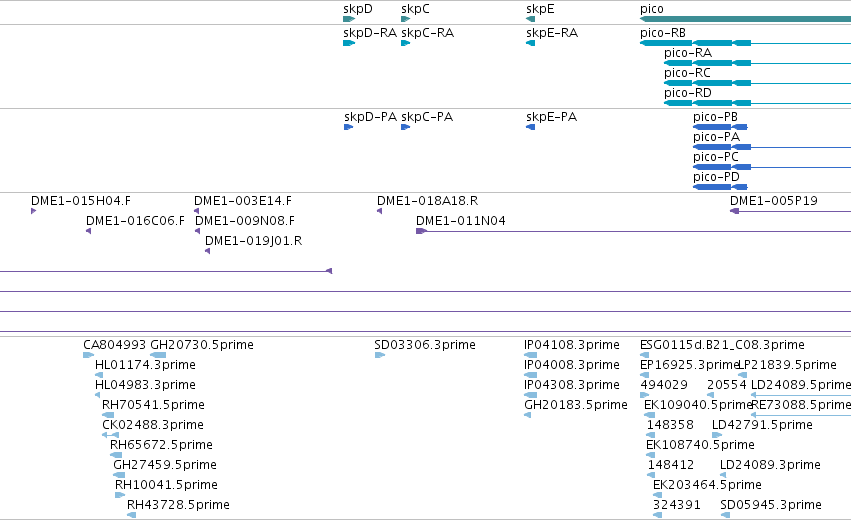
Task: Select the GH20183.5prime EST
Action: tap(528, 415)
